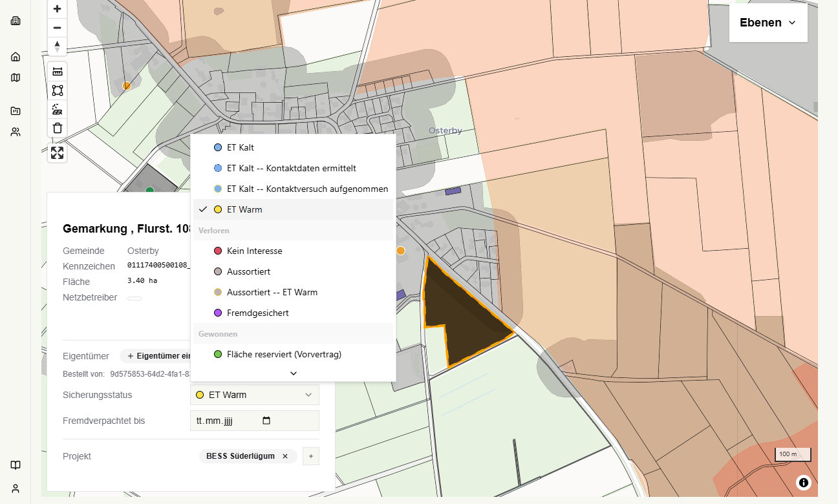Screen dimensions: 838x504
Task: Click Eigentümer add button
Action: pos(158,356)
